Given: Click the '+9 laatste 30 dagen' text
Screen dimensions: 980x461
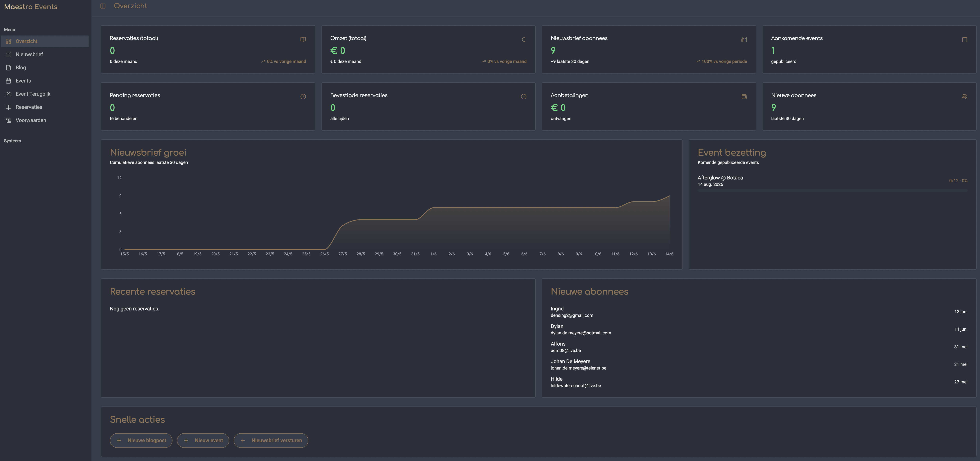Looking at the screenshot, I should [x=570, y=62].
